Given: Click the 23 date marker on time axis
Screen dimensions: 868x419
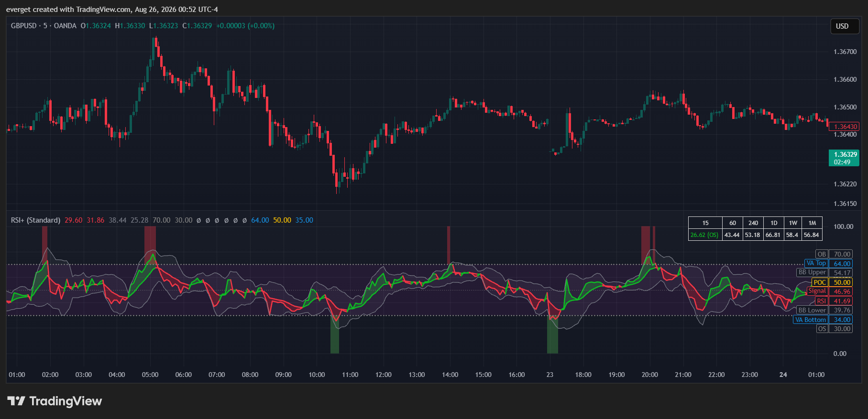Looking at the screenshot, I should point(550,375).
